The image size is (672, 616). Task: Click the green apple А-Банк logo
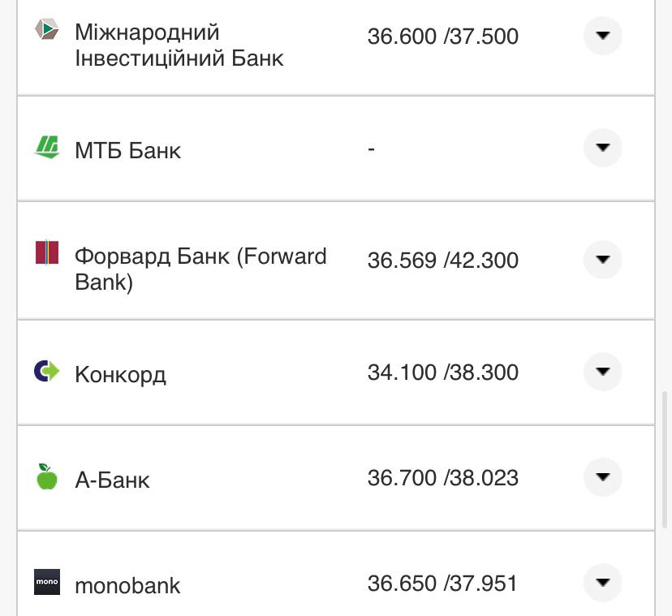click(x=46, y=478)
